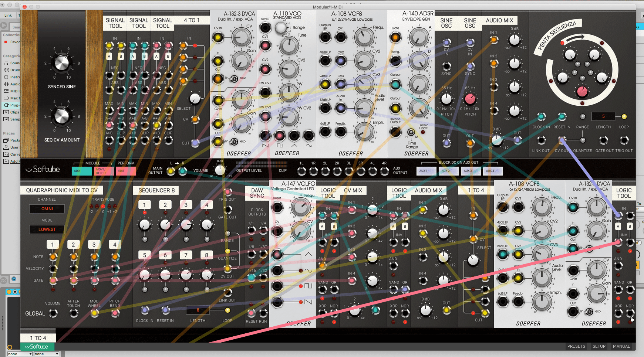Open the Mode LOWEST selector

coord(47,229)
